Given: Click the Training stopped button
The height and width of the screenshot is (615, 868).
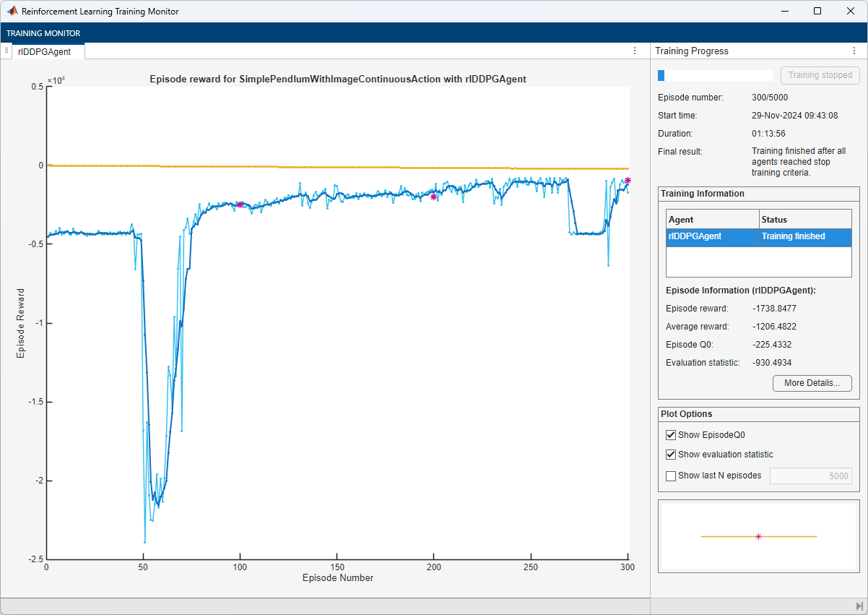Looking at the screenshot, I should (820, 75).
